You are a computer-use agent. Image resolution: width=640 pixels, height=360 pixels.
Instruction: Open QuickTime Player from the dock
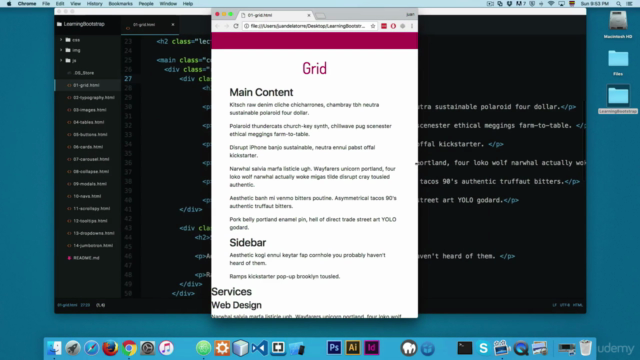pos(521,348)
